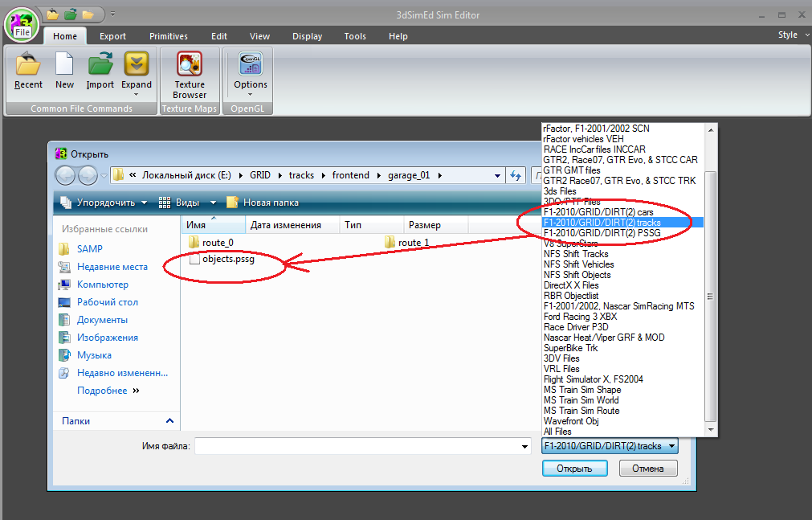Sort by Дата изменения column header

click(x=292, y=225)
